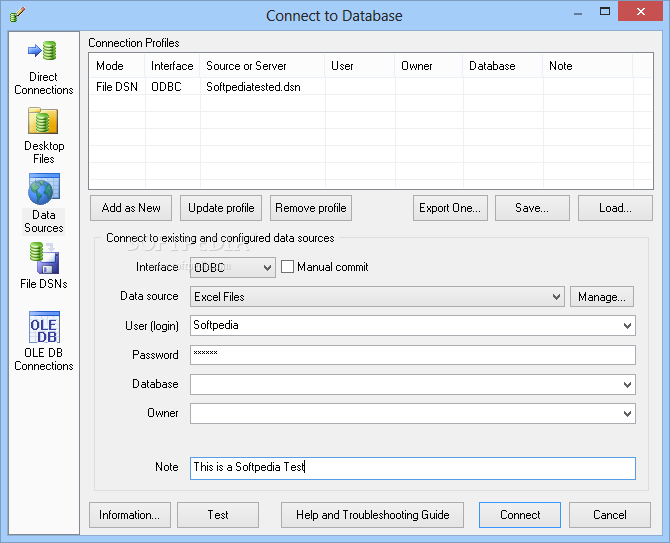
Task: Click the Interface column header
Action: pyautogui.click(x=172, y=66)
